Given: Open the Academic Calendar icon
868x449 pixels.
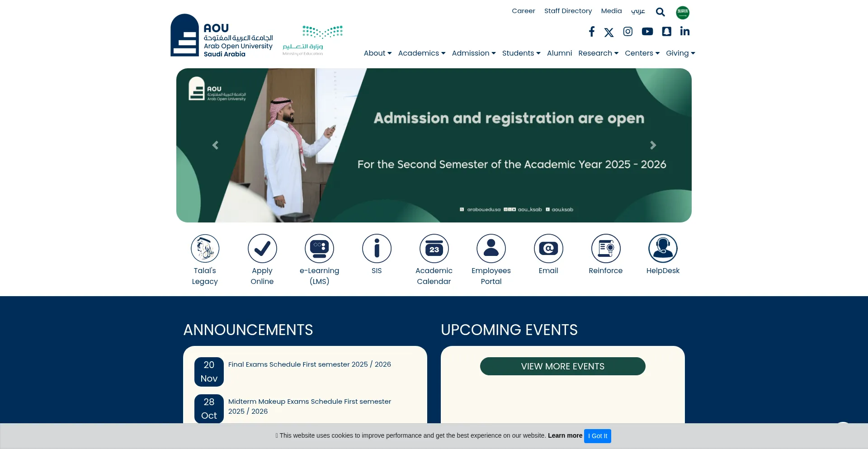Looking at the screenshot, I should (434, 249).
